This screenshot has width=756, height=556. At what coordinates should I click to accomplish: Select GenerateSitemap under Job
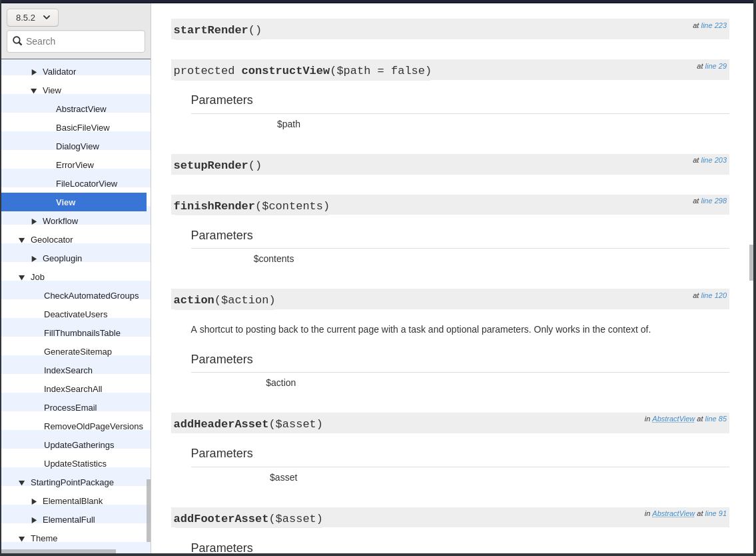tap(77, 352)
